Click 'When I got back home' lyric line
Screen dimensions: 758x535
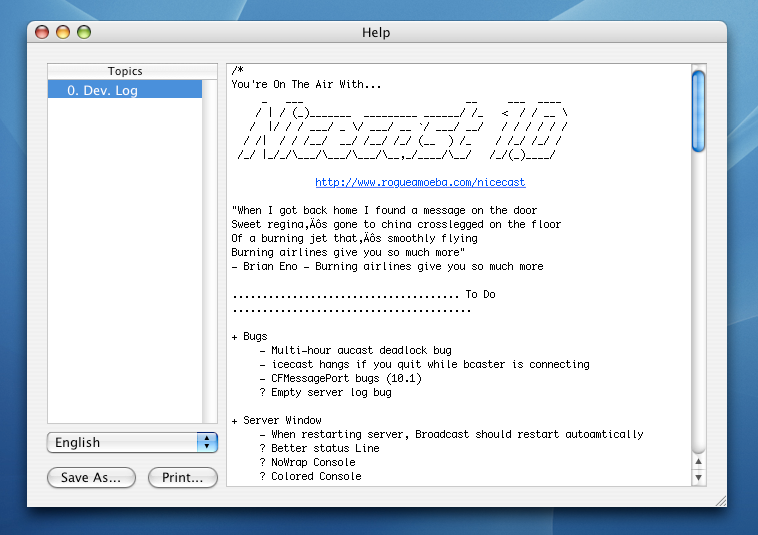point(384,210)
